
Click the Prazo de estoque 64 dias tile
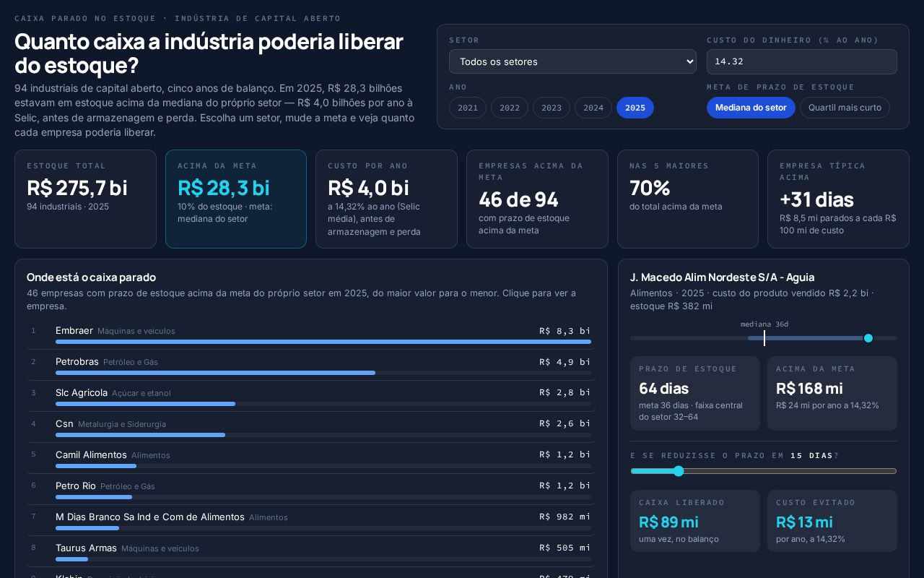click(695, 393)
